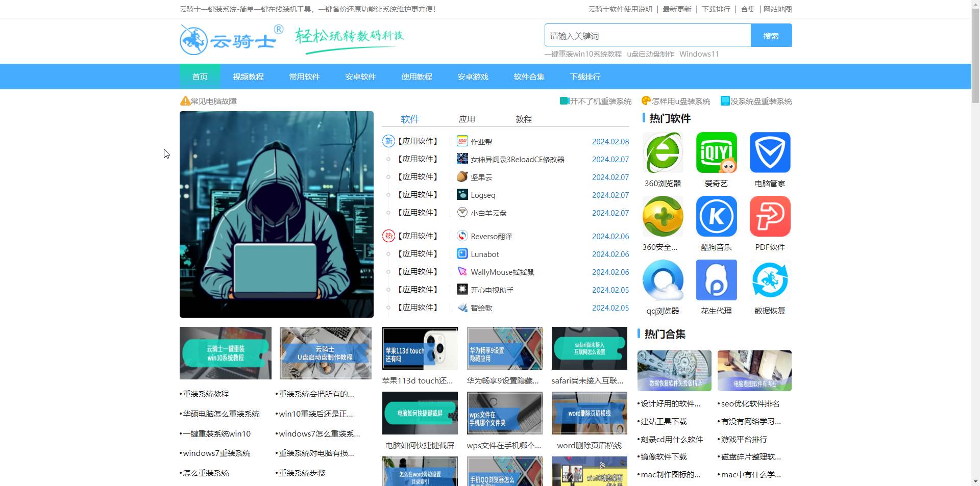Viewport: 980px width, 486px height.
Task: Open the U盘启动盘制作教程 thumbnail
Action: 326,353
